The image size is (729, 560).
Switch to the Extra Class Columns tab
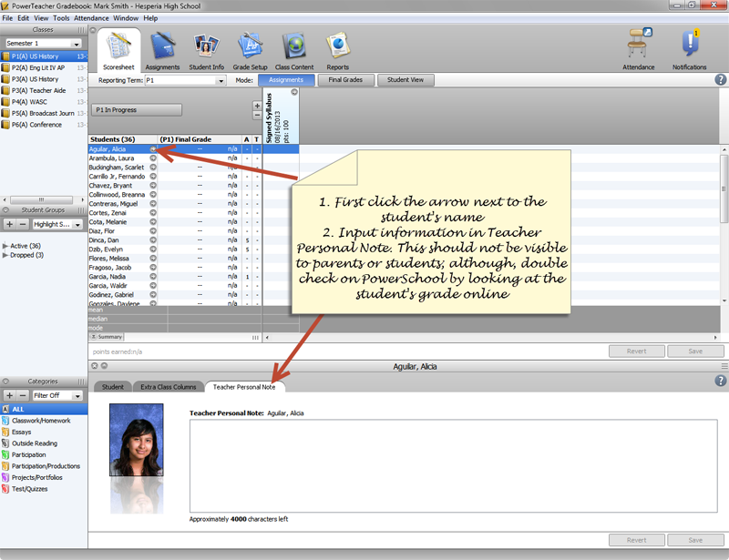[169, 387]
